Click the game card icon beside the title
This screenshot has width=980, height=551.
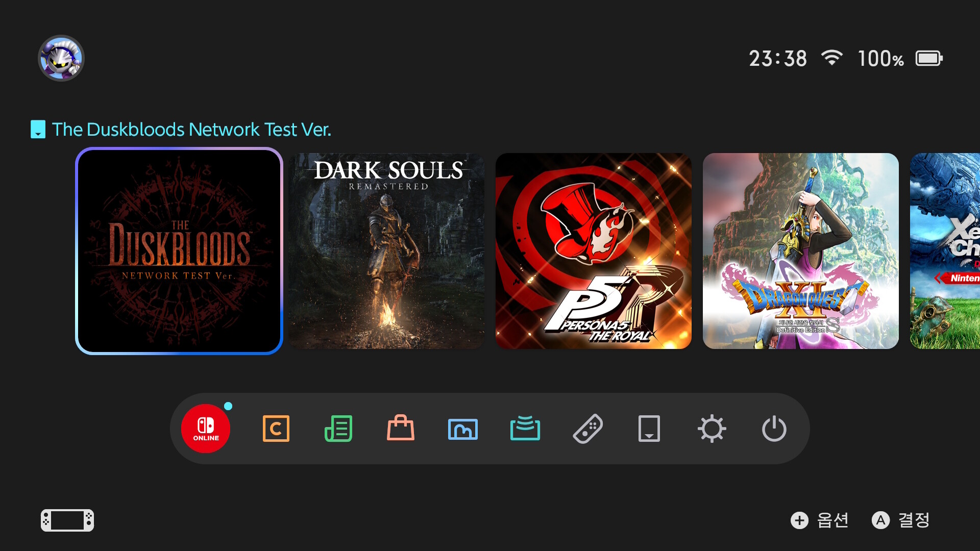pyautogui.click(x=38, y=130)
